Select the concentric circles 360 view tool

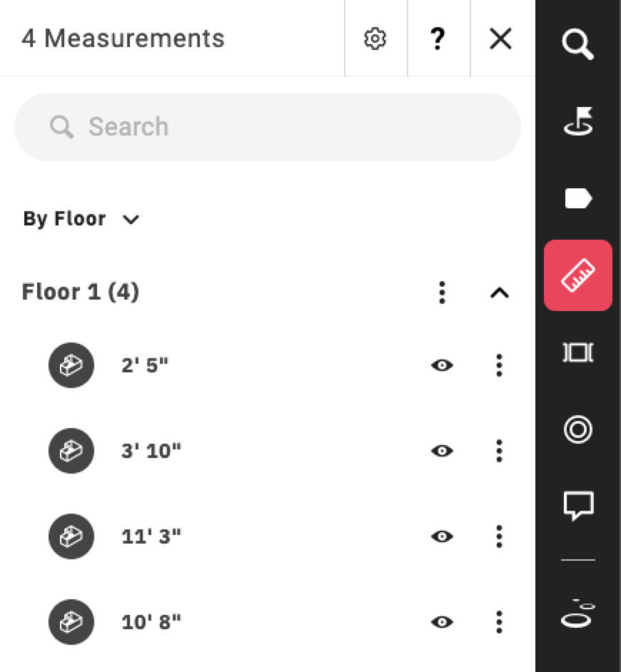pos(577,429)
